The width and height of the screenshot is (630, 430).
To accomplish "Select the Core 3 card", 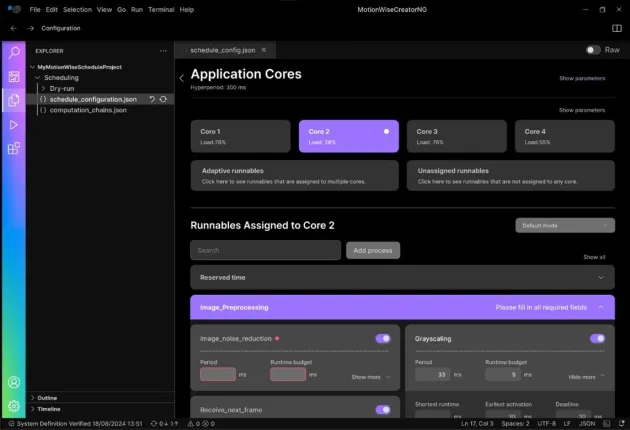I will tap(456, 136).
